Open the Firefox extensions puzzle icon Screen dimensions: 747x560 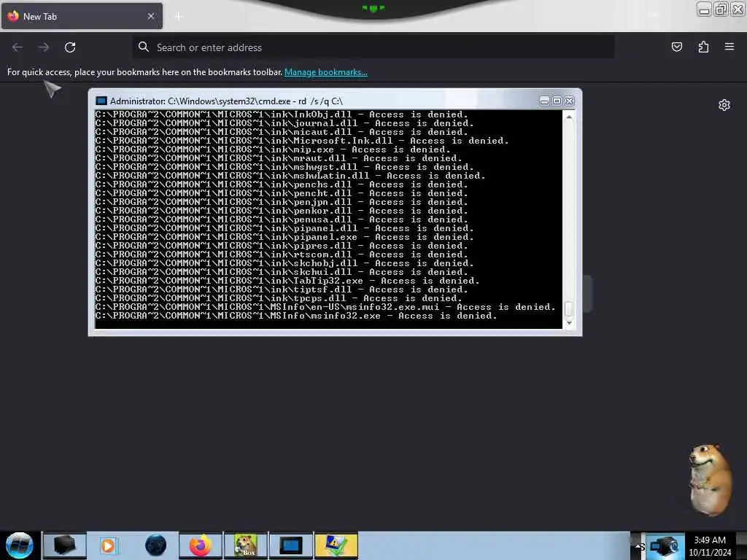point(703,47)
